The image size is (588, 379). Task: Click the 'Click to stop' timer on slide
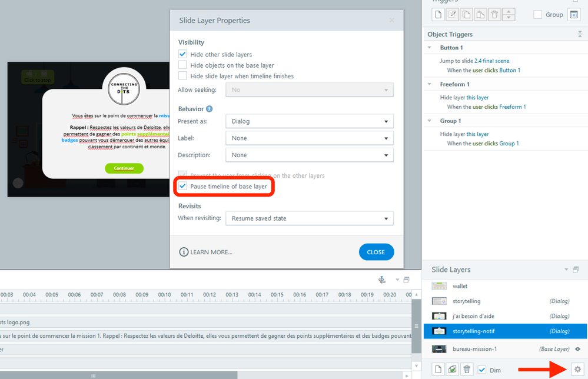pos(38,77)
